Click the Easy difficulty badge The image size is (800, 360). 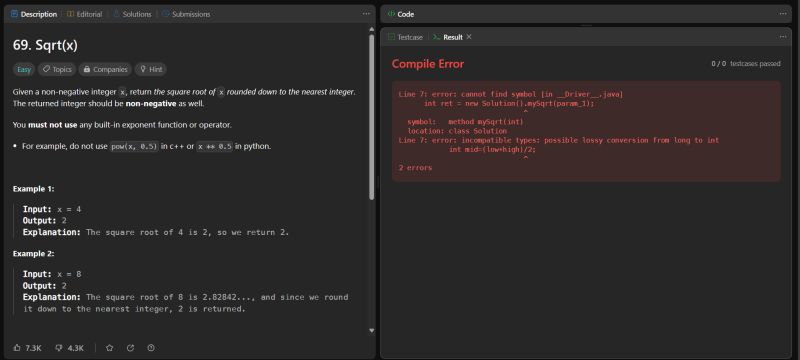point(24,69)
